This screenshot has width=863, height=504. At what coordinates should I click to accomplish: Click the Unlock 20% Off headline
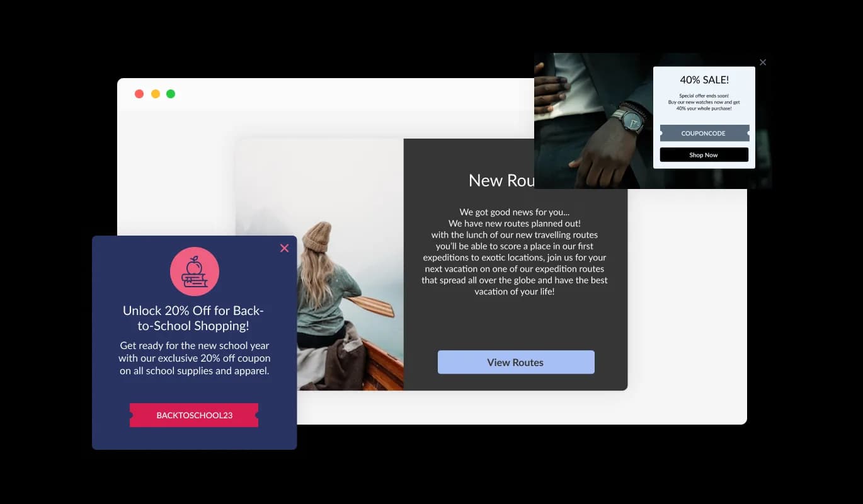194,318
